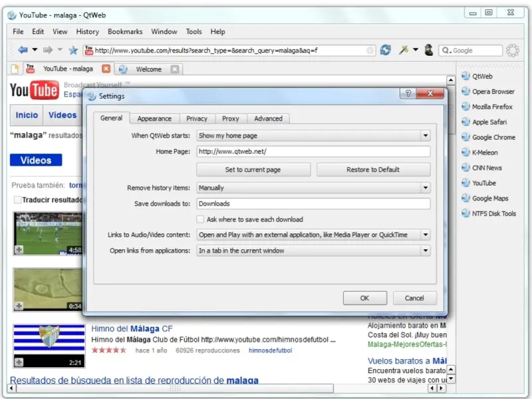Expand the arrow beside the wrench icon
The width and height of the screenshot is (532, 399).
point(416,50)
